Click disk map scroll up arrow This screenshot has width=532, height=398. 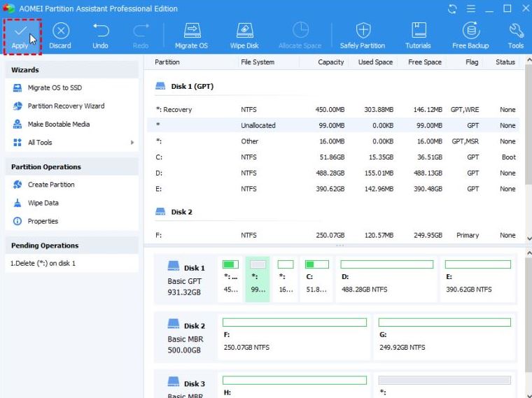529,253
